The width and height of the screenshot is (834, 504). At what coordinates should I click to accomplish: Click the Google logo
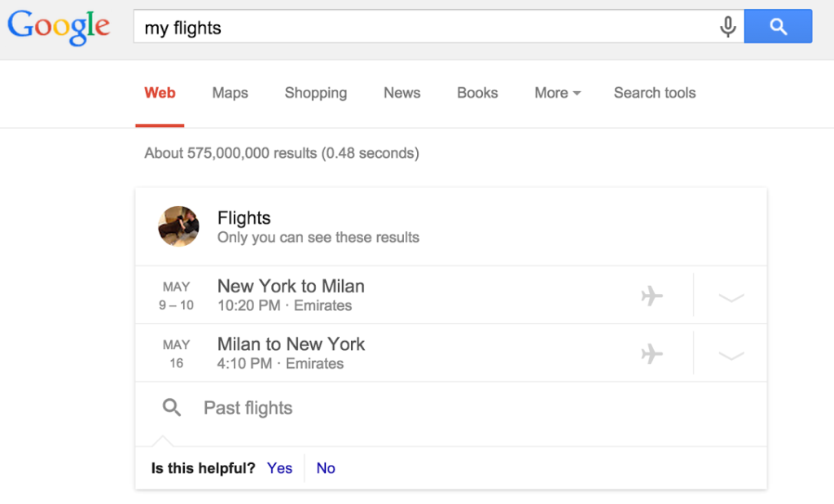coord(59,27)
